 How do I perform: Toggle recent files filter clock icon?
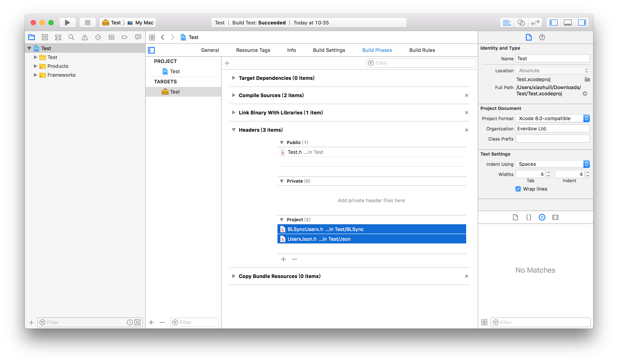[130, 322]
